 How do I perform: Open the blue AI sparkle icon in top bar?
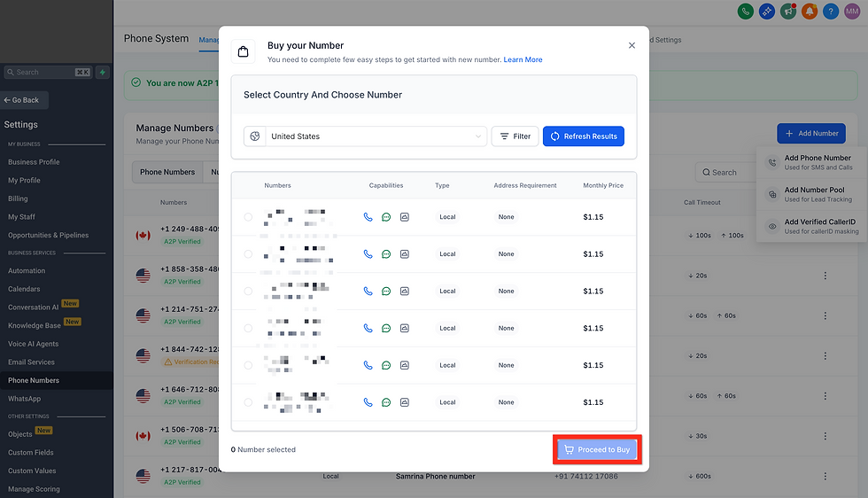(x=767, y=12)
